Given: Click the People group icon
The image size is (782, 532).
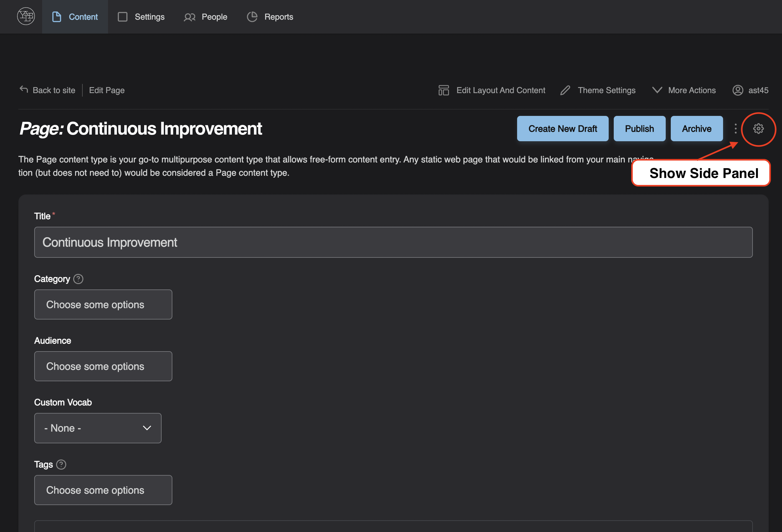Looking at the screenshot, I should click(189, 17).
